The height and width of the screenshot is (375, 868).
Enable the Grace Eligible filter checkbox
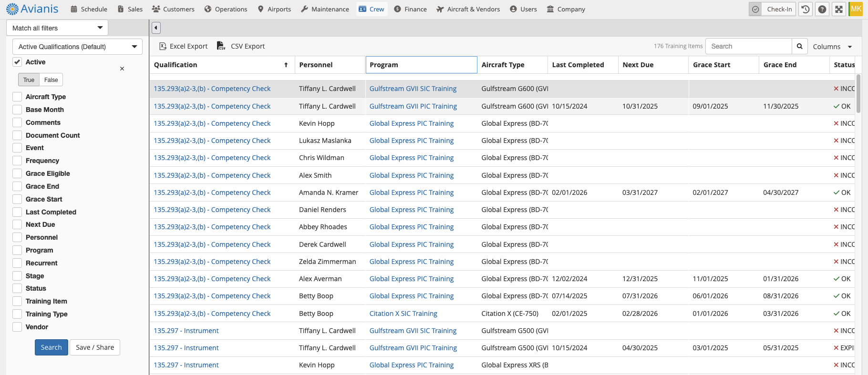[17, 173]
